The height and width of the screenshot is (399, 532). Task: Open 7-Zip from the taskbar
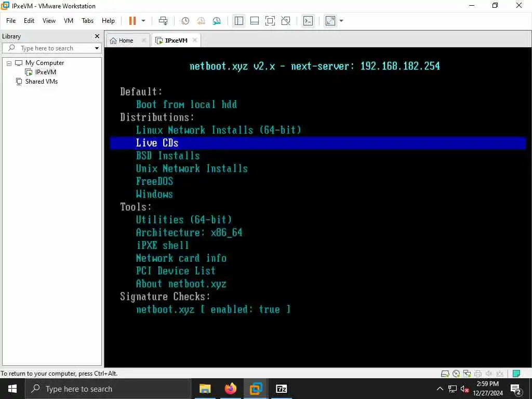[x=281, y=389]
